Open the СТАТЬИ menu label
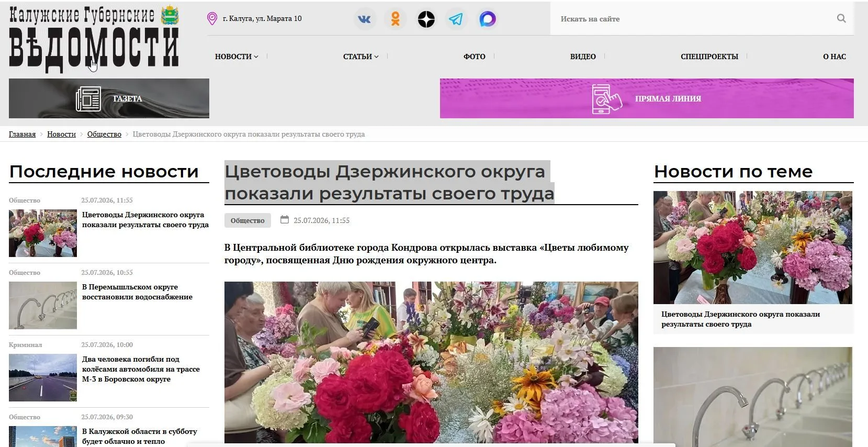 pyautogui.click(x=357, y=57)
